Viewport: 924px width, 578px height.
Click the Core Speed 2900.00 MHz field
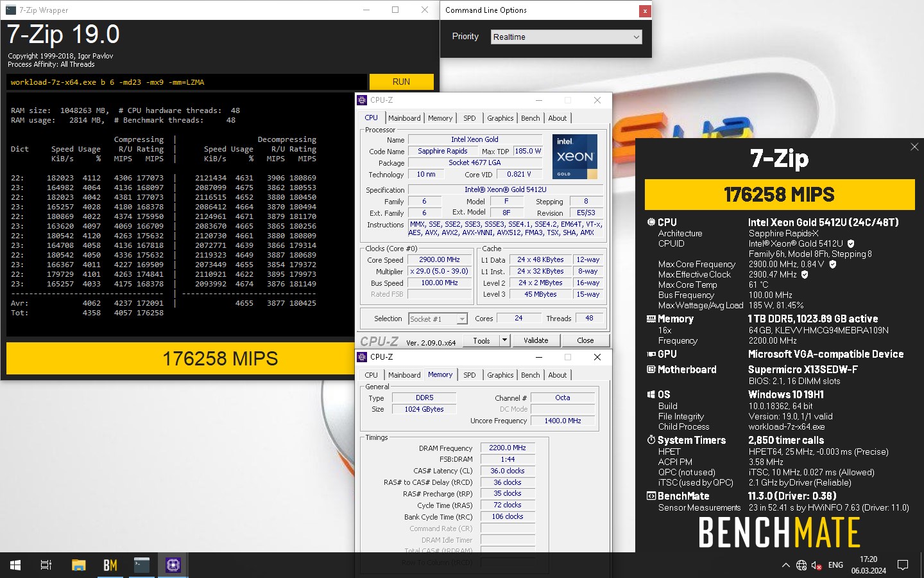pos(439,260)
